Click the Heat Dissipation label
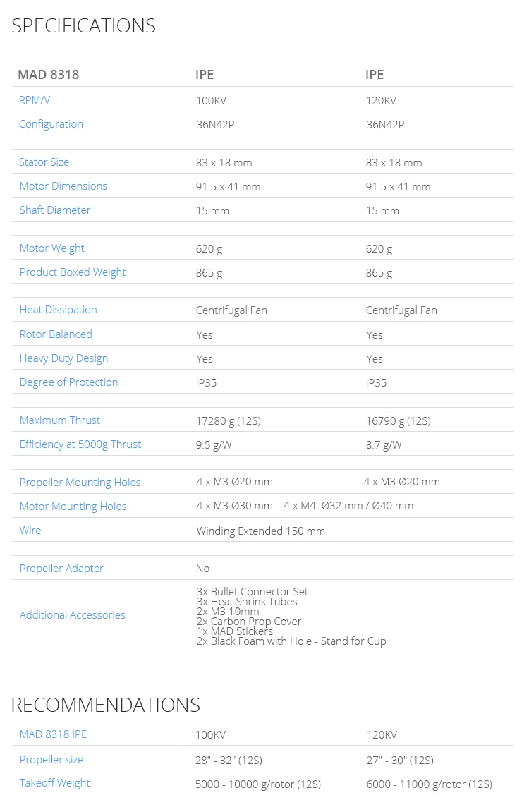Image resolution: width=529 pixels, height=812 pixels. (58, 310)
